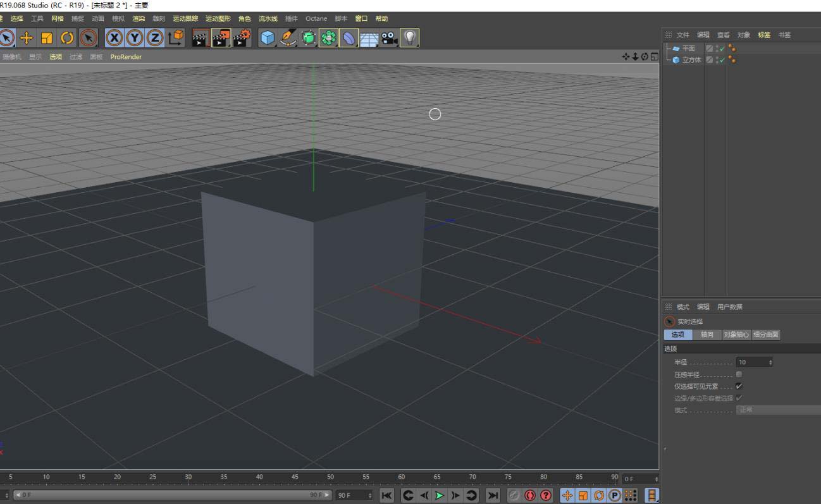The height and width of the screenshot is (504, 821).
Task: Jump to end of timeline button
Action: 493,495
